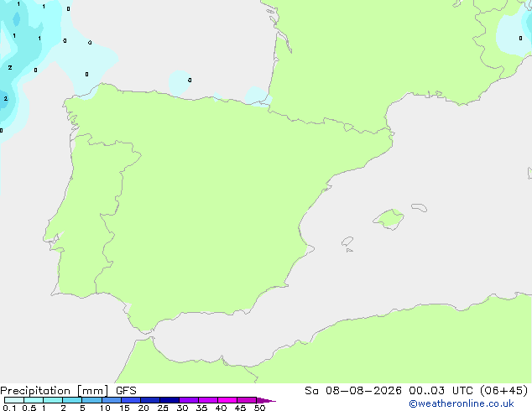Click the legend value "0.1"

click(9, 408)
